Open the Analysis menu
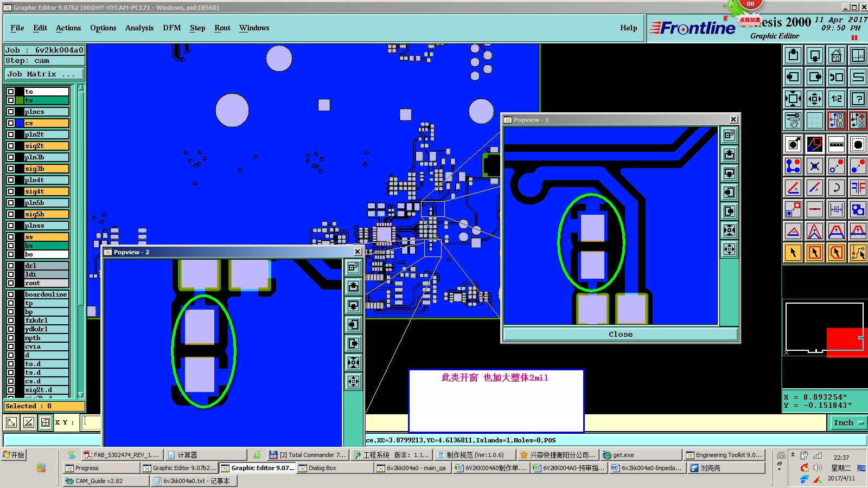The width and height of the screenshot is (868, 488). pos(139,28)
